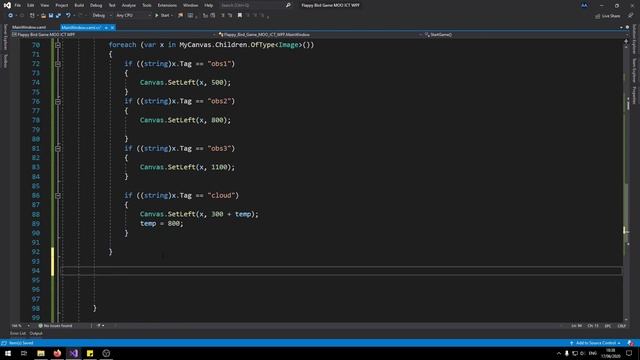Open the Debug configuration dropdown
Screen dimensions: 640x360
coord(101,16)
